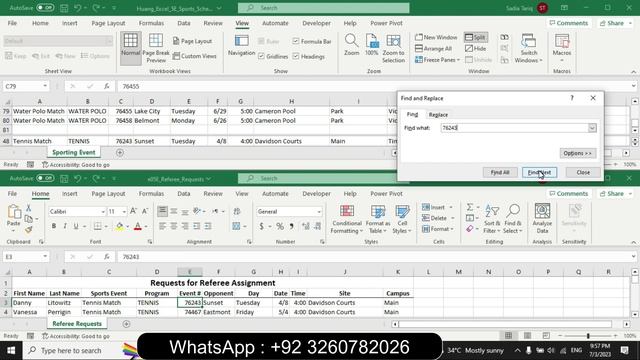Click the Options >> button

coord(578,153)
